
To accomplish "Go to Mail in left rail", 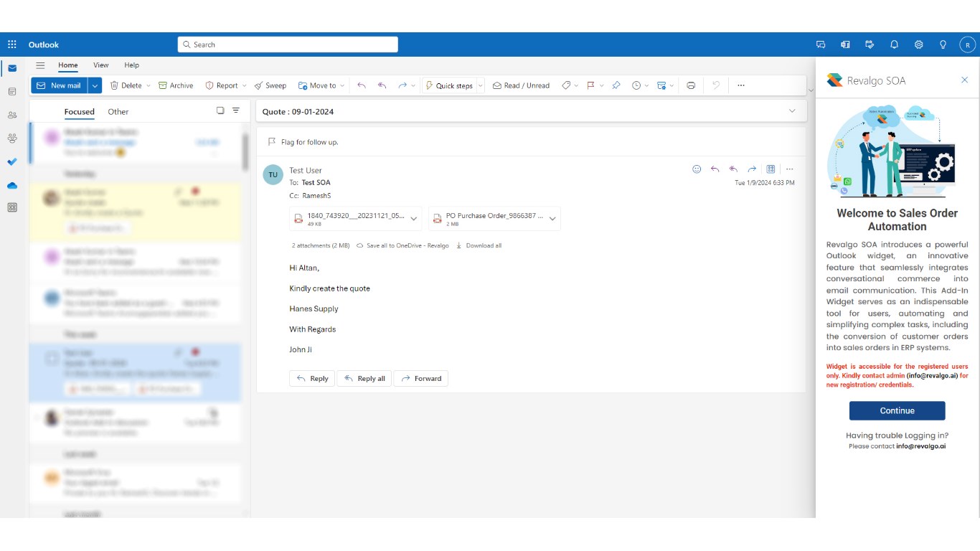I will [x=12, y=68].
